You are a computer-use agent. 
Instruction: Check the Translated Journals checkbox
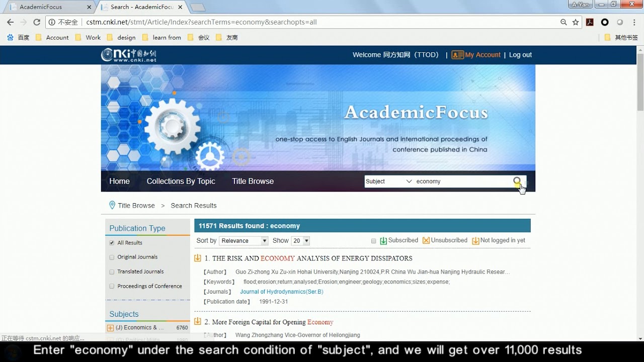(x=112, y=271)
